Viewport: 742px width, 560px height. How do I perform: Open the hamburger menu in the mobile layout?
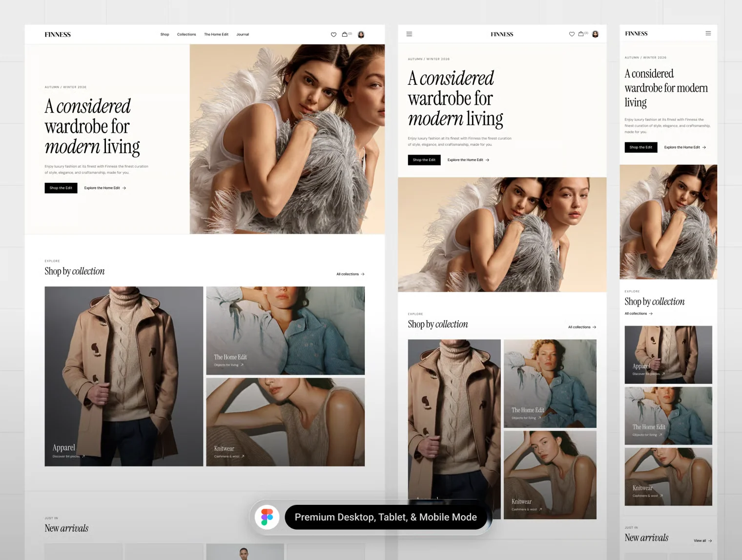coord(708,33)
